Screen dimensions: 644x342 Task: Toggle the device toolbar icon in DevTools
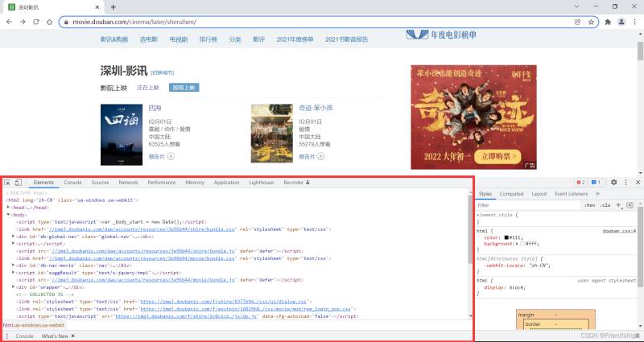pos(18,183)
